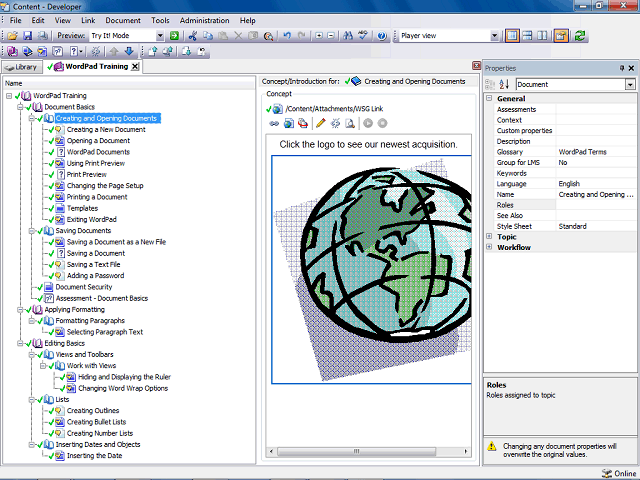The image size is (640, 480).
Task: Click the Link Module purple book icon
Action: pyautogui.click(x=12, y=51)
